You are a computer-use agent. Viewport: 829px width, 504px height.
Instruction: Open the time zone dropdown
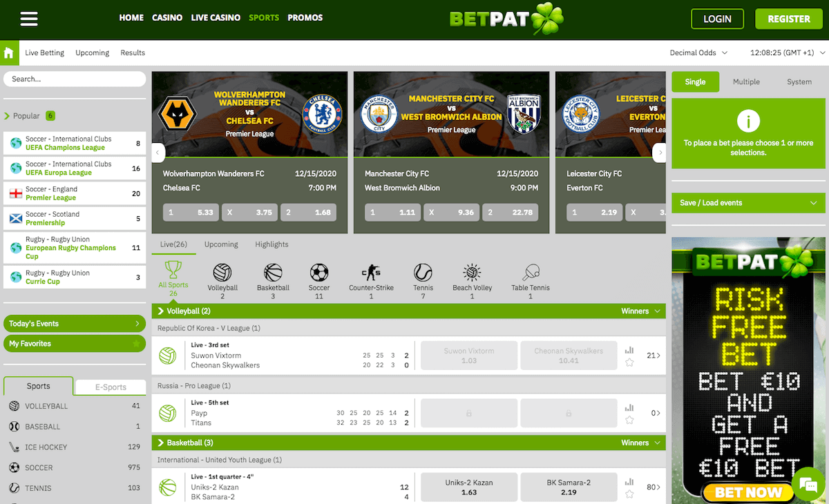(x=787, y=52)
